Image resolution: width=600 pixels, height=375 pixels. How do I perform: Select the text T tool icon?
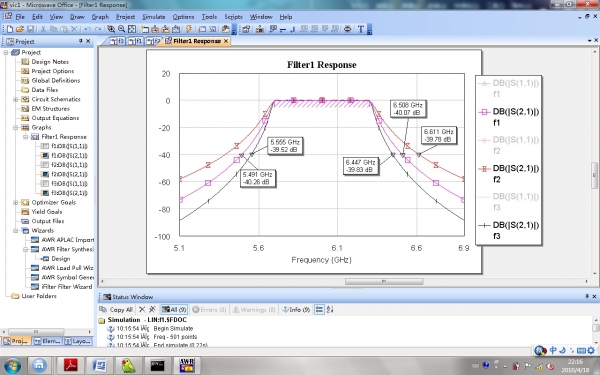pyautogui.click(x=360, y=29)
